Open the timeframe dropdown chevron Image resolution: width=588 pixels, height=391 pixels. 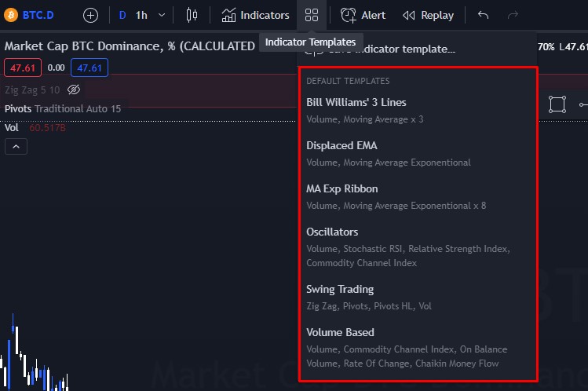[x=162, y=16]
